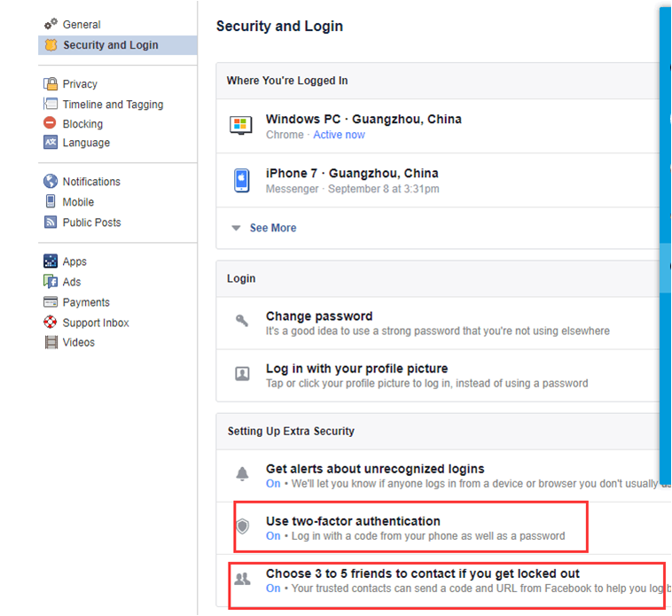Open Change password option
The image size is (672, 616).
[319, 316]
